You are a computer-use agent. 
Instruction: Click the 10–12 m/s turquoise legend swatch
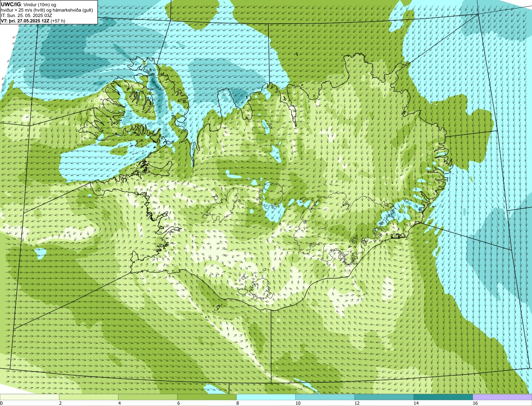325,397
